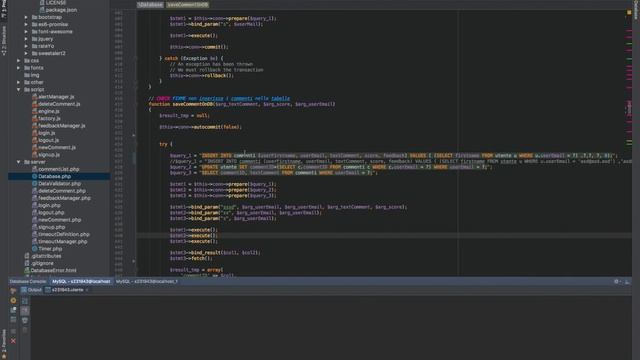Select the Database breadcrumb in editor header
This screenshot has width=640, height=360.
tap(150, 5)
